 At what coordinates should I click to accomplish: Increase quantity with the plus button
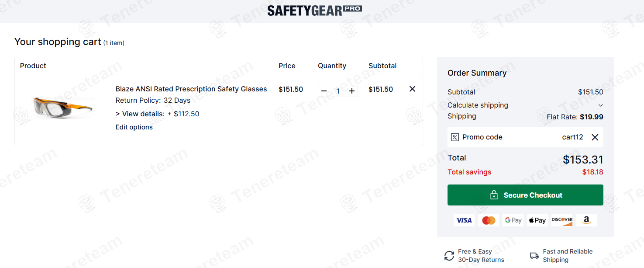(352, 91)
